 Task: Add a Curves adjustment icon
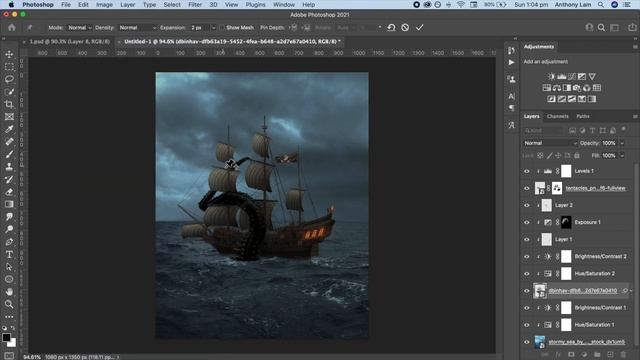[572, 76]
